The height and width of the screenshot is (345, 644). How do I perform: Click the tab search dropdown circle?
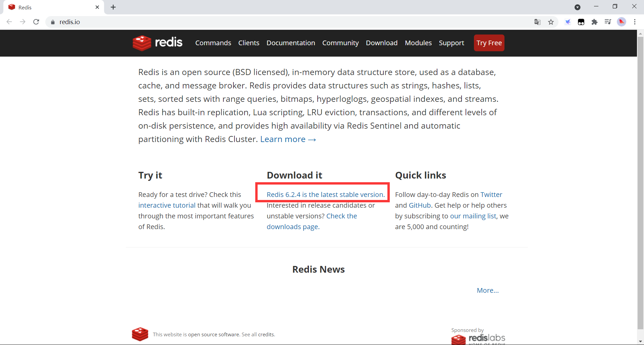coord(578,7)
